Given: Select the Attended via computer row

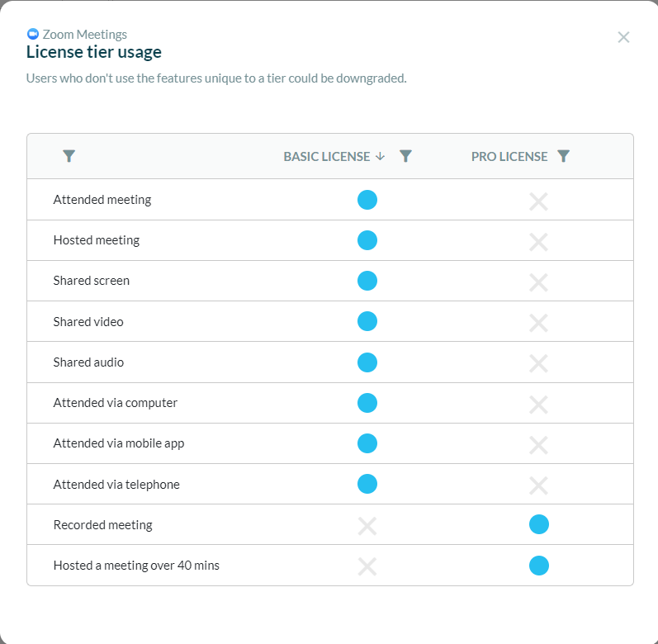Looking at the screenshot, I should 116,403.
